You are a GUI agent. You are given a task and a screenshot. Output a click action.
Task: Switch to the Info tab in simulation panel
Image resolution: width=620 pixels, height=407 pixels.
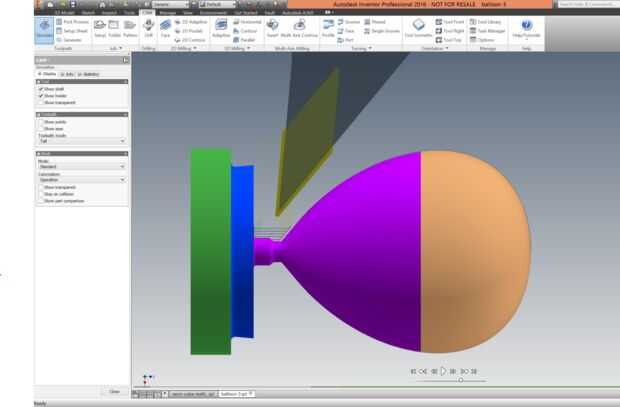(68, 74)
